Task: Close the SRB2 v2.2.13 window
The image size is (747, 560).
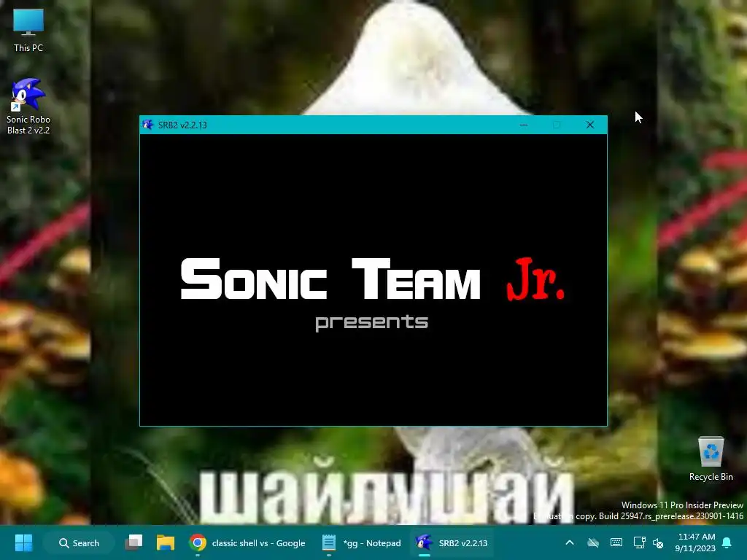Action: [589, 125]
